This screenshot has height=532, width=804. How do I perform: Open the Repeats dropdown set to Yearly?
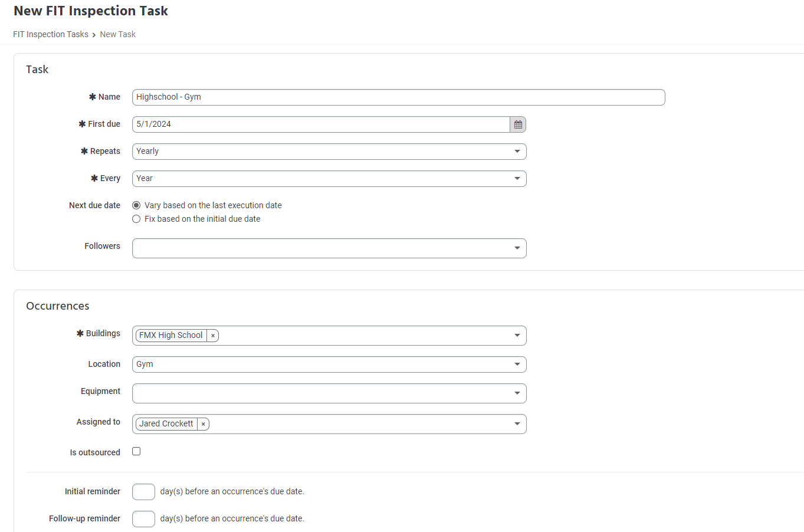[x=329, y=152]
